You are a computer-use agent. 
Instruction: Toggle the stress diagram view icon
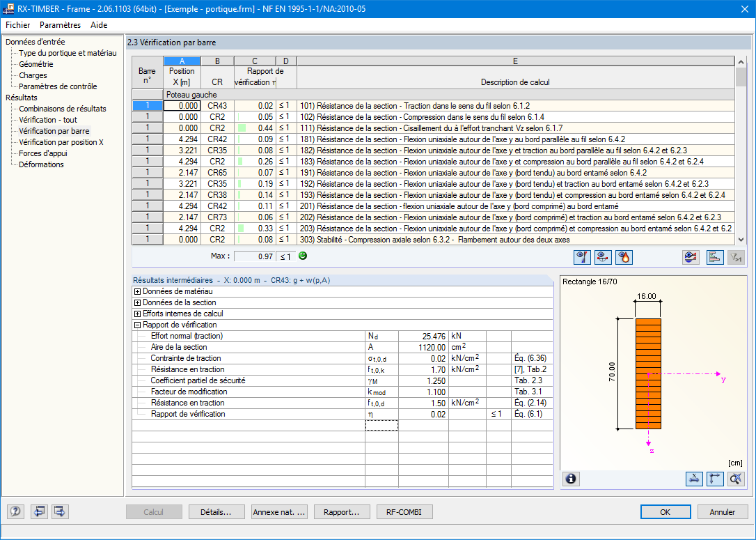[x=583, y=257]
